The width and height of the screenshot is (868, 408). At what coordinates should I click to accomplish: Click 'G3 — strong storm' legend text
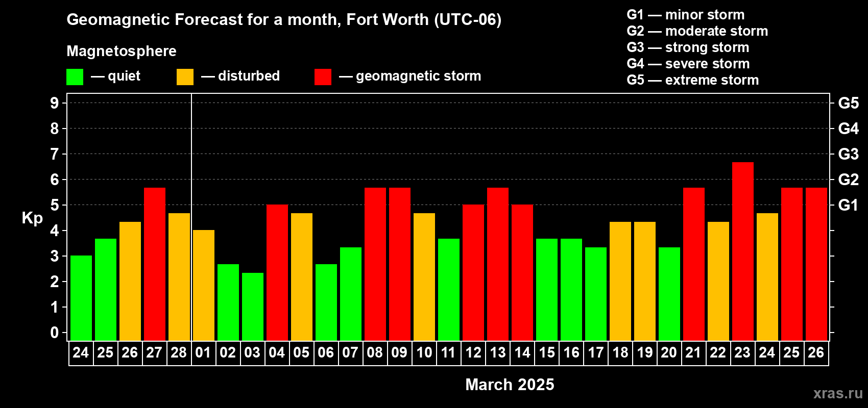[x=688, y=47]
